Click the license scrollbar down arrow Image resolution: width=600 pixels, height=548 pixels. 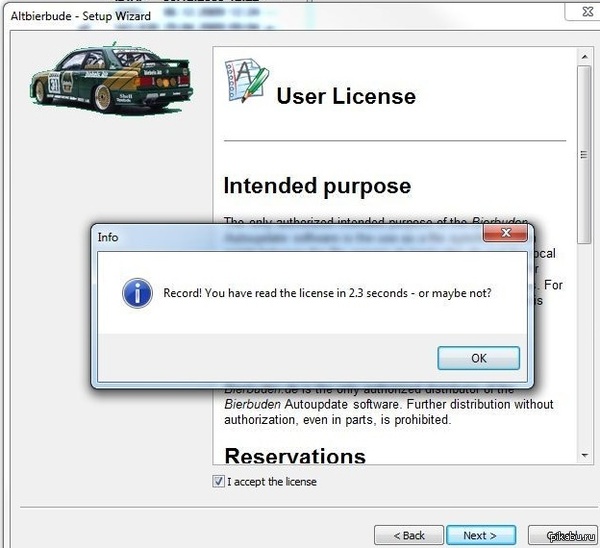coord(584,455)
